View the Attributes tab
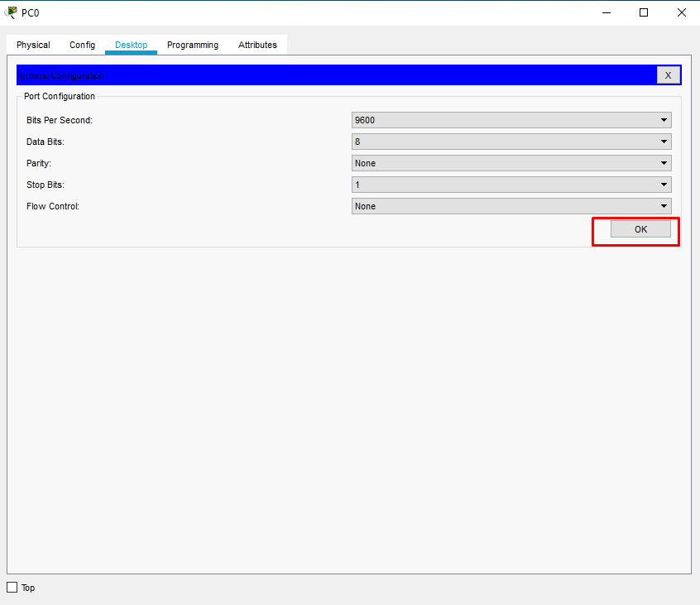The height and width of the screenshot is (605, 700). (x=257, y=45)
